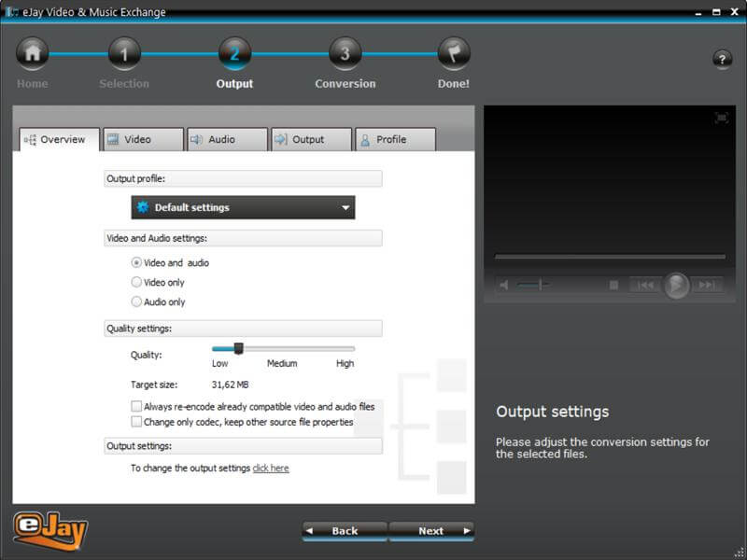Open the Help question mark icon
Screen dimensions: 747x560
(723, 59)
